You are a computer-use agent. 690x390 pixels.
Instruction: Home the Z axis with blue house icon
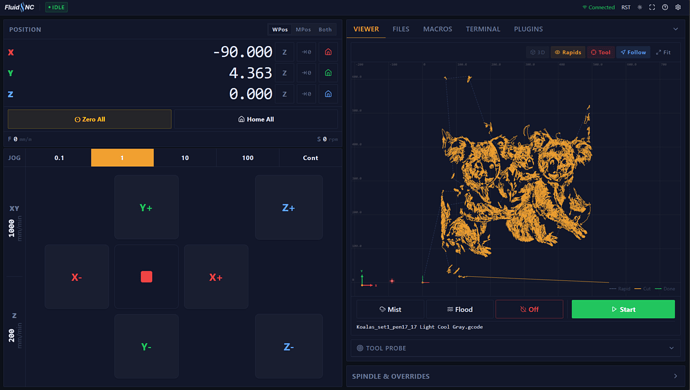point(328,94)
